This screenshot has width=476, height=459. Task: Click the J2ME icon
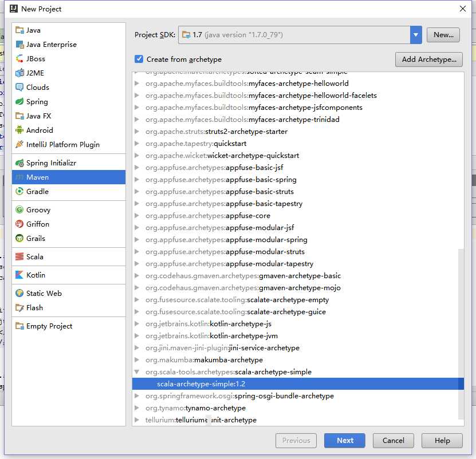(x=19, y=73)
